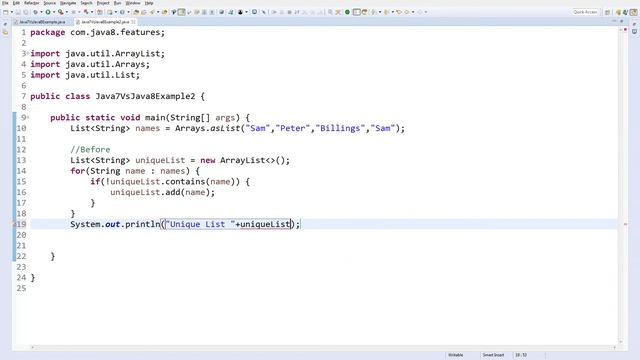Open the Navigate menu
The height and width of the screenshot is (360, 640).
68,3
